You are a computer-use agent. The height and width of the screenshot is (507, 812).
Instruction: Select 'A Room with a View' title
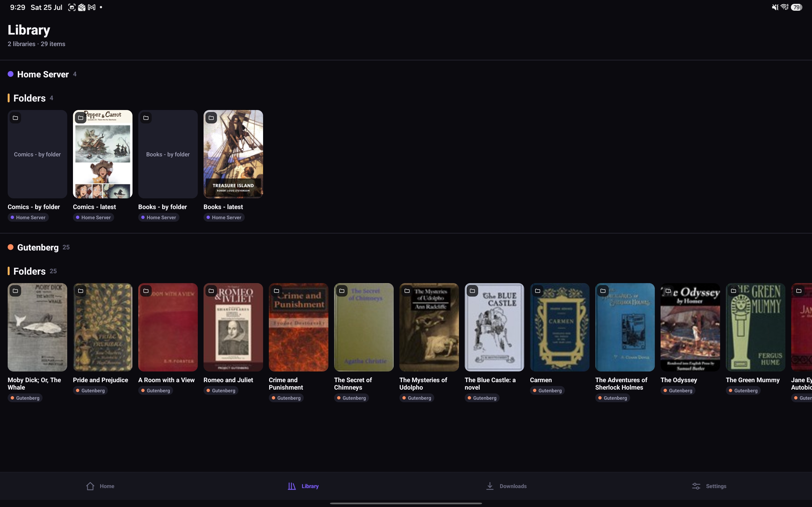pos(166,380)
